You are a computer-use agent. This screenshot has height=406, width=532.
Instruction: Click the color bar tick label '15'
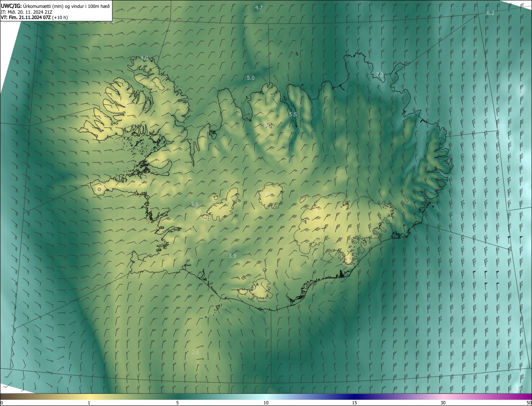(x=355, y=403)
